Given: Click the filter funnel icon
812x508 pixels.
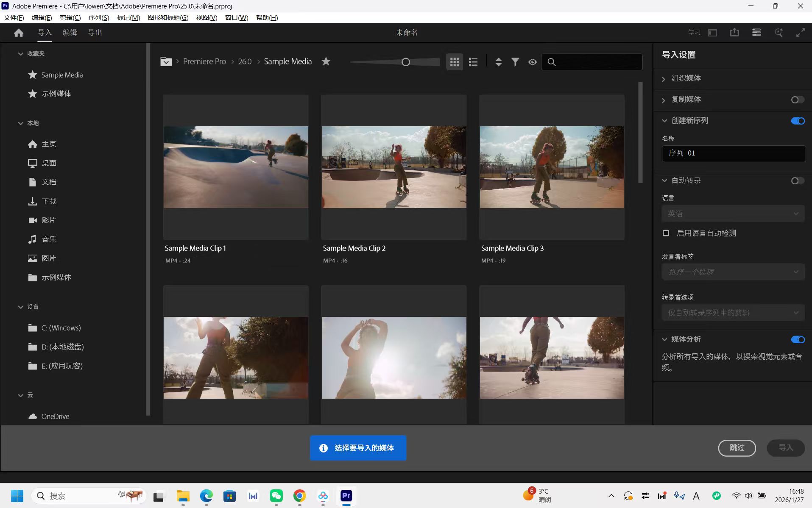Looking at the screenshot, I should (x=515, y=62).
